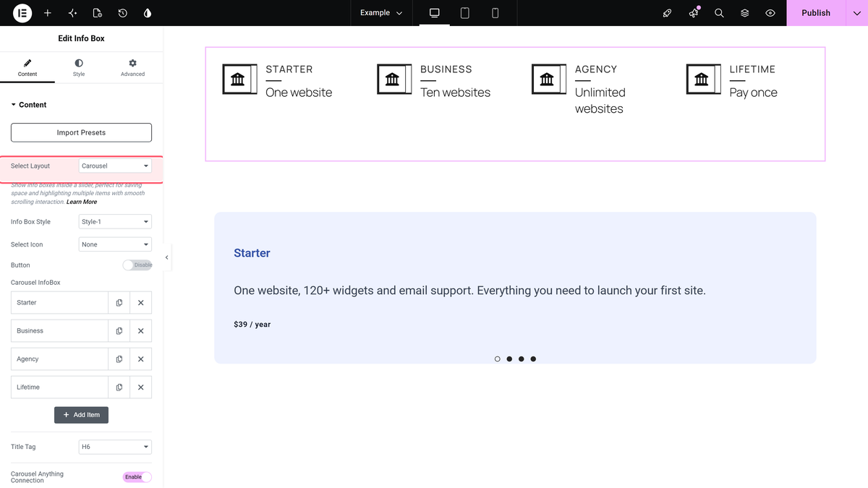
Task: Go to second carousel dot
Action: (509, 359)
